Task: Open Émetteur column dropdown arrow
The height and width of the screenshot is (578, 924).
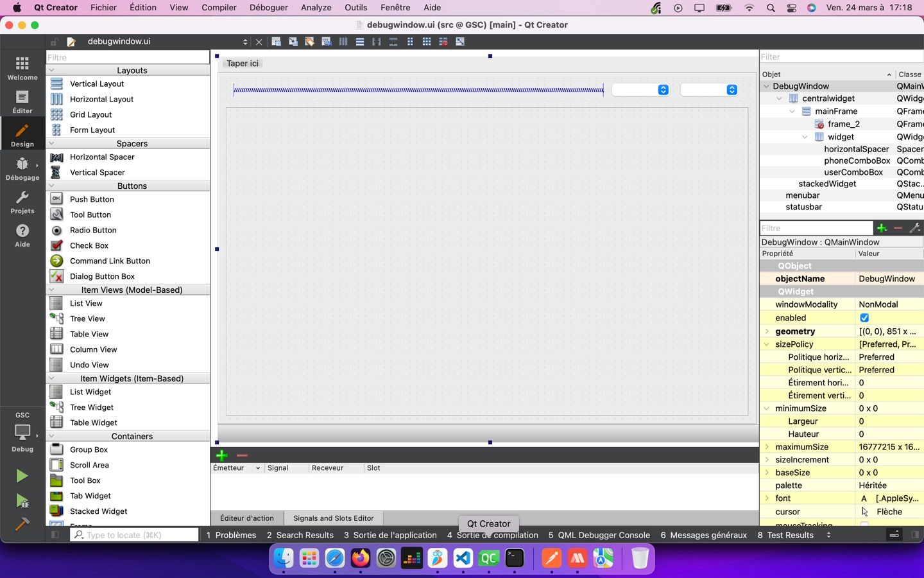Action: click(x=258, y=468)
